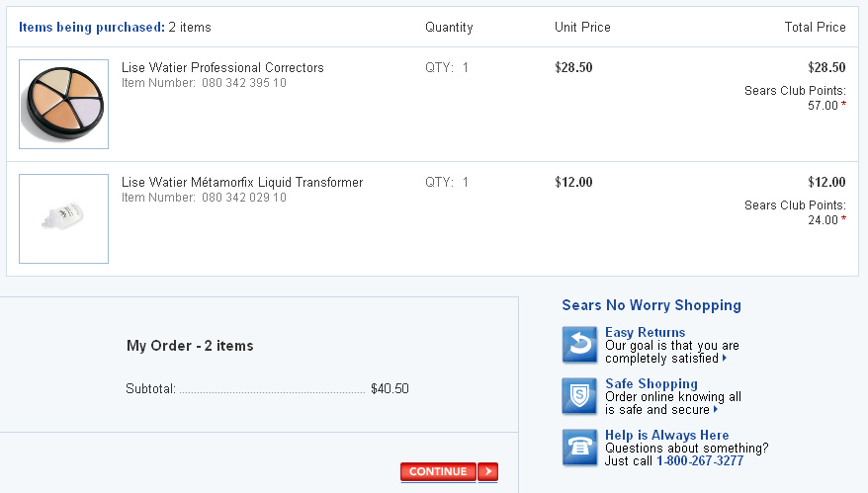Open the Safe Shopping link

[651, 383]
